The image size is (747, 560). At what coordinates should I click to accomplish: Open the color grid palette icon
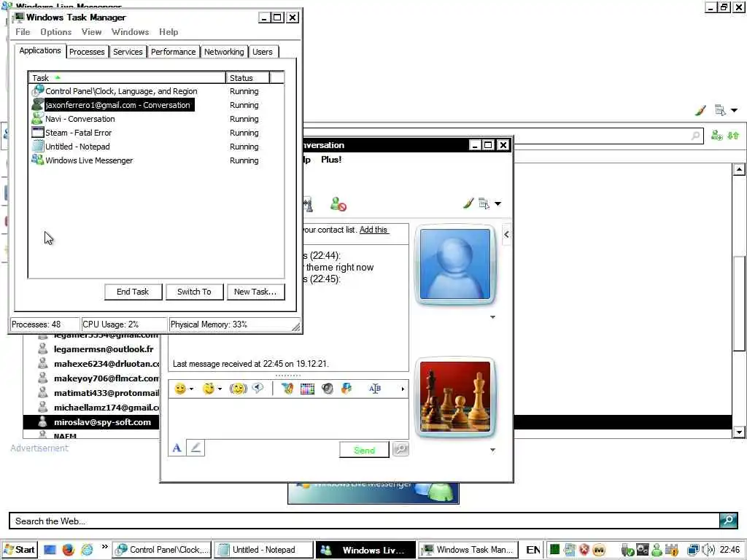pyautogui.click(x=307, y=389)
